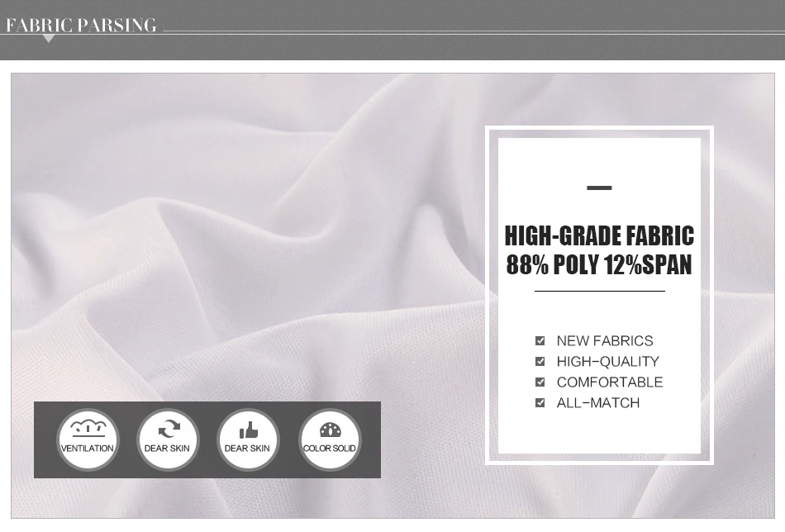785x532 pixels.
Task: Select the Dear Skin circular-arrows icon
Action: (x=169, y=439)
